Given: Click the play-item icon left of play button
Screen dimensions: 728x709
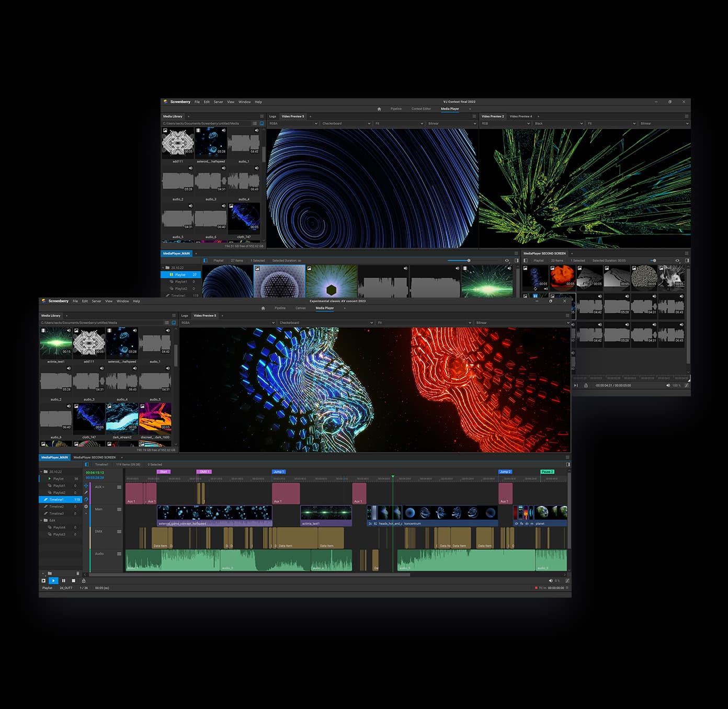Looking at the screenshot, I should pyautogui.click(x=43, y=580).
